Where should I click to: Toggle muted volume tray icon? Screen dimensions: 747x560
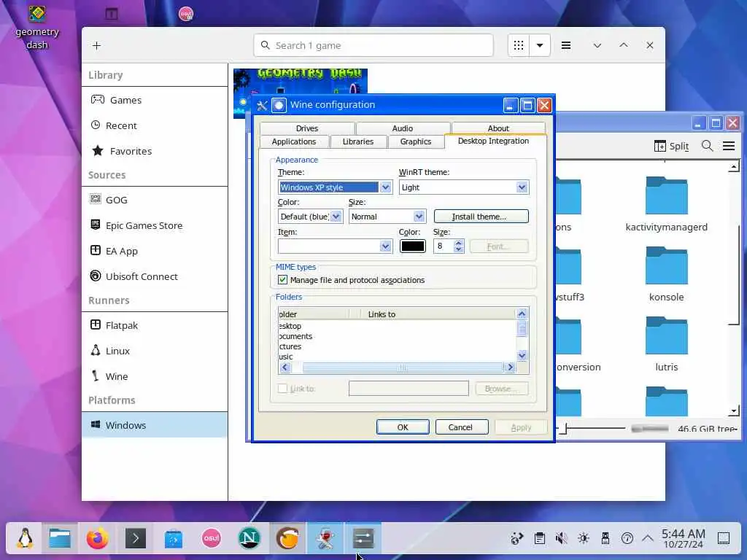[x=561, y=539]
